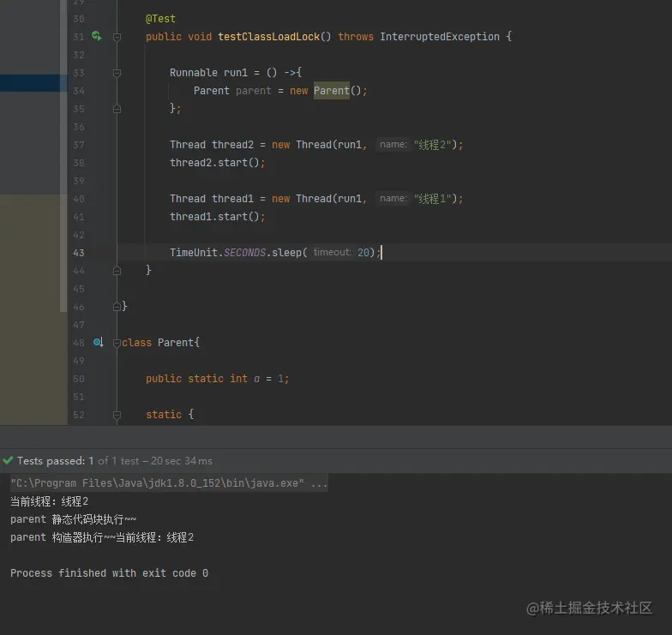Click console line 当前线程: 线程2
672x635 pixels.
tap(50, 501)
